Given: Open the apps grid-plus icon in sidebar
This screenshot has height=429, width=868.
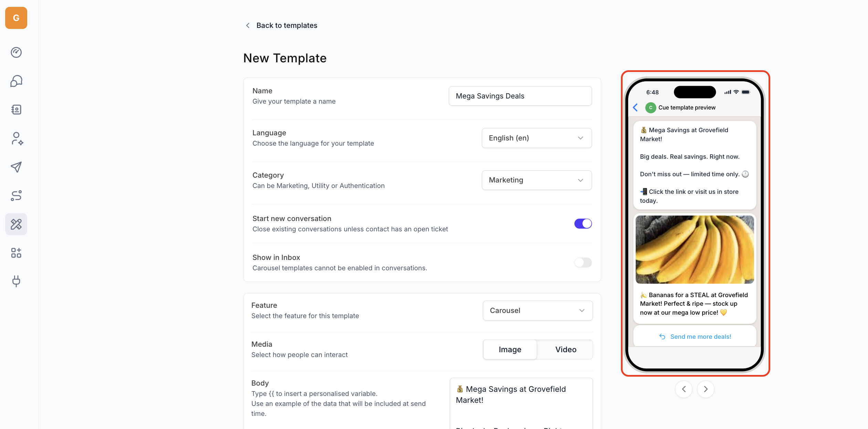Looking at the screenshot, I should click(16, 253).
